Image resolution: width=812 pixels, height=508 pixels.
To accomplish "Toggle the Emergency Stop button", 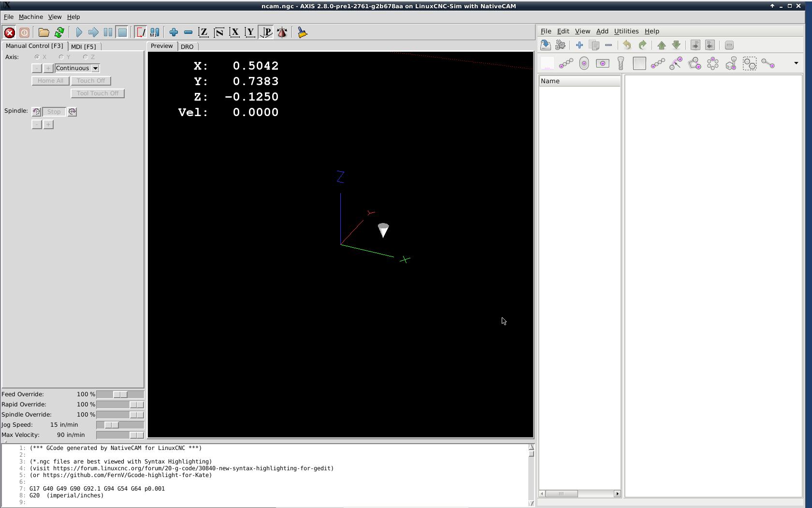I will pos(10,32).
